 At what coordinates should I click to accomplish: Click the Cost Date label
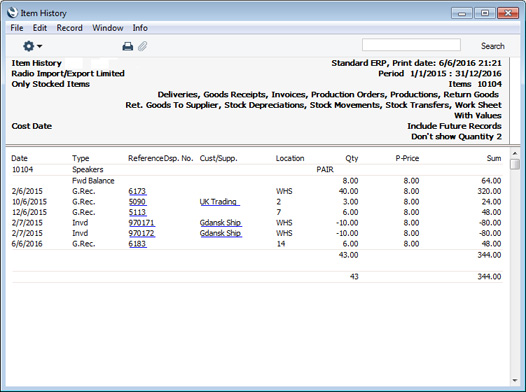[32, 126]
